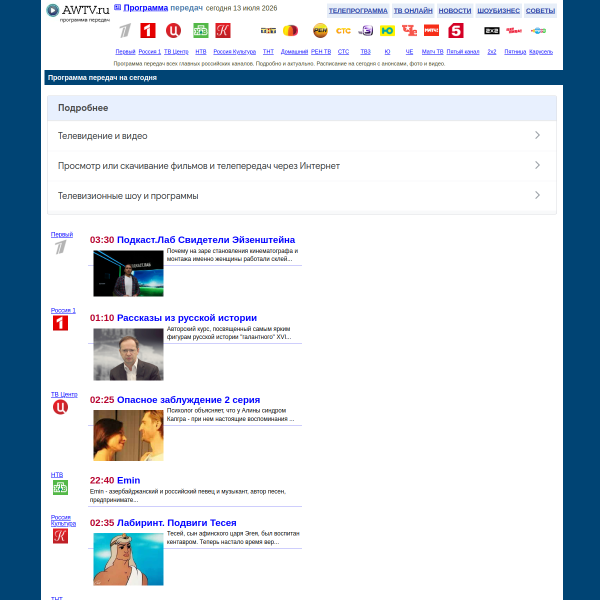
Task: Follow the Карусель text link
Action: [x=541, y=52]
